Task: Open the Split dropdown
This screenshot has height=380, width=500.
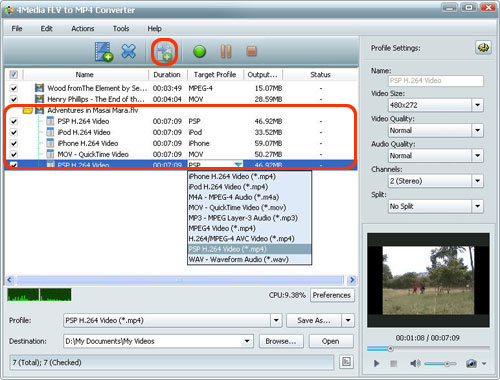Action: tap(478, 206)
